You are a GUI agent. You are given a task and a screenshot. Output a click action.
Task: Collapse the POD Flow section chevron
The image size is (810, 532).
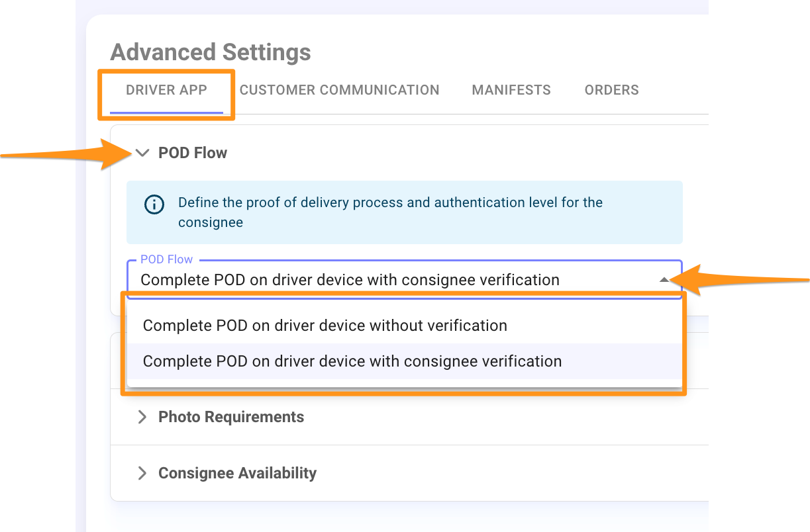(142, 153)
